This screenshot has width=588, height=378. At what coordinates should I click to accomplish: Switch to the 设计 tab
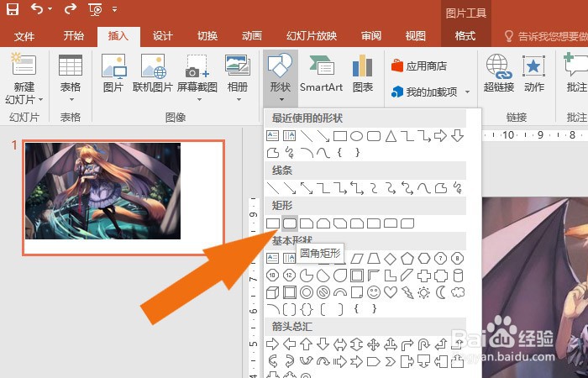[x=162, y=36]
